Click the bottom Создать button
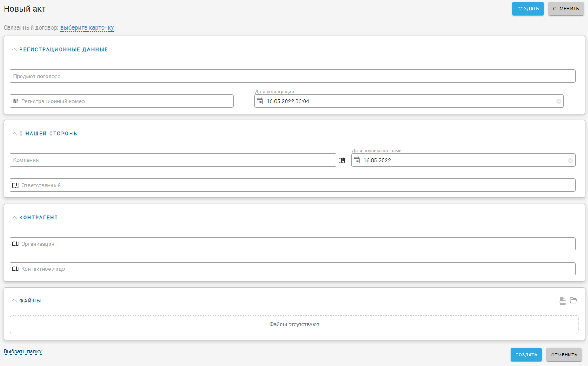 [526, 355]
